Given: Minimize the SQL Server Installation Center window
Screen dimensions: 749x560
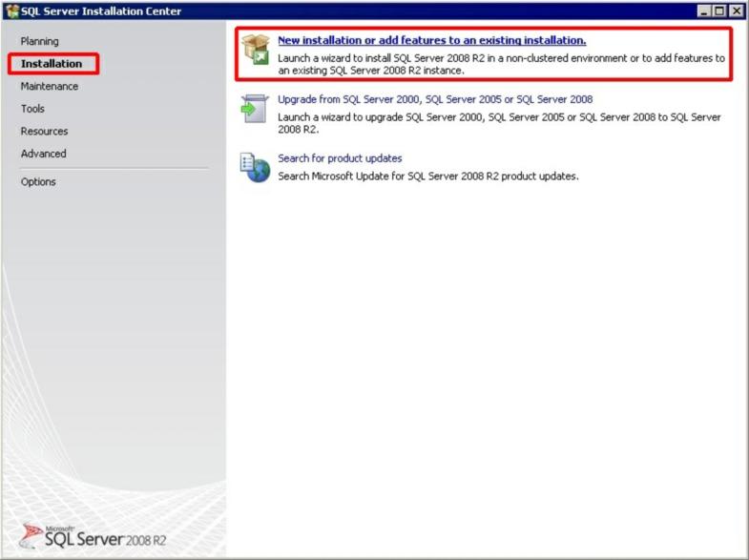Looking at the screenshot, I should click(x=704, y=11).
